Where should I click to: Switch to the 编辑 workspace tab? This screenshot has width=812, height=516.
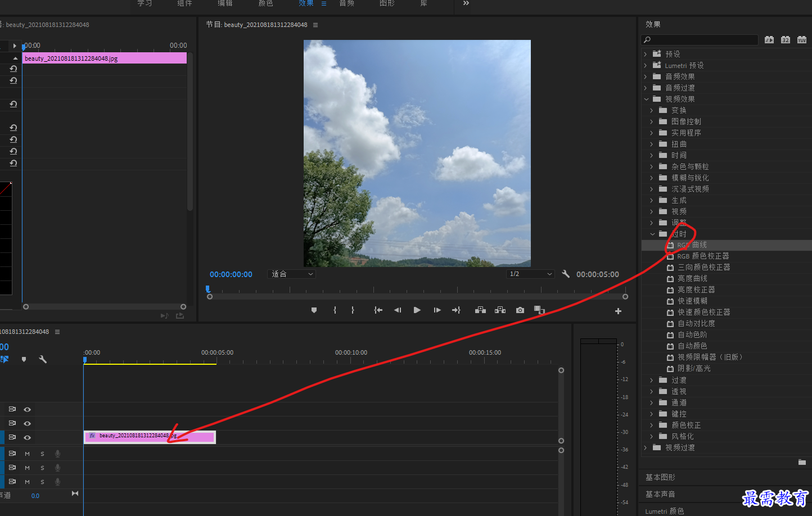[x=225, y=3]
